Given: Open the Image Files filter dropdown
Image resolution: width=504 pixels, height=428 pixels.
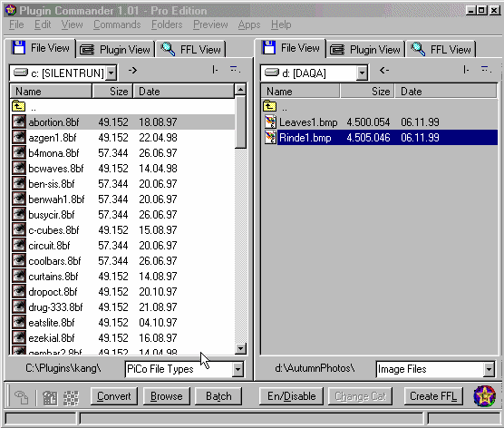Looking at the screenshot, I should pos(489,369).
